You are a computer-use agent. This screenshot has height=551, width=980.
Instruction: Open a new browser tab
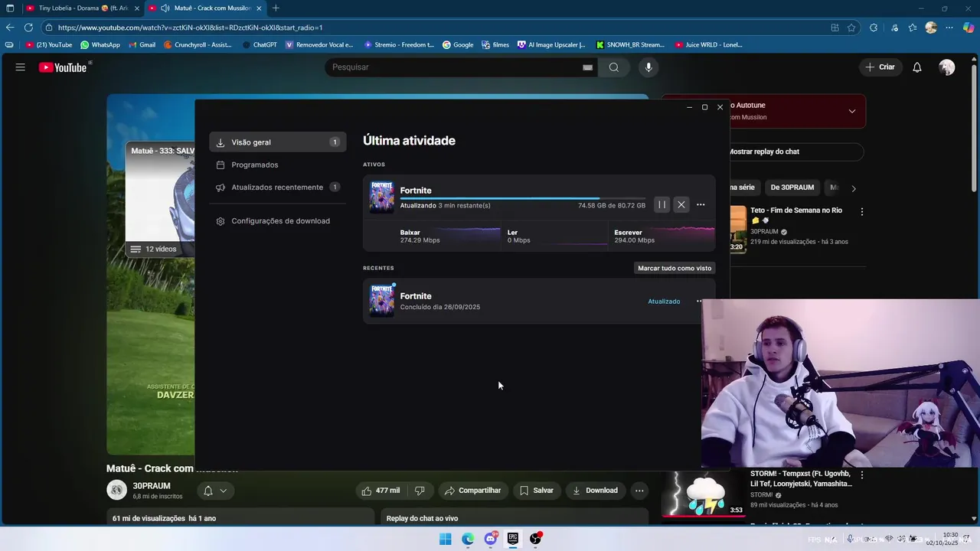tap(276, 8)
